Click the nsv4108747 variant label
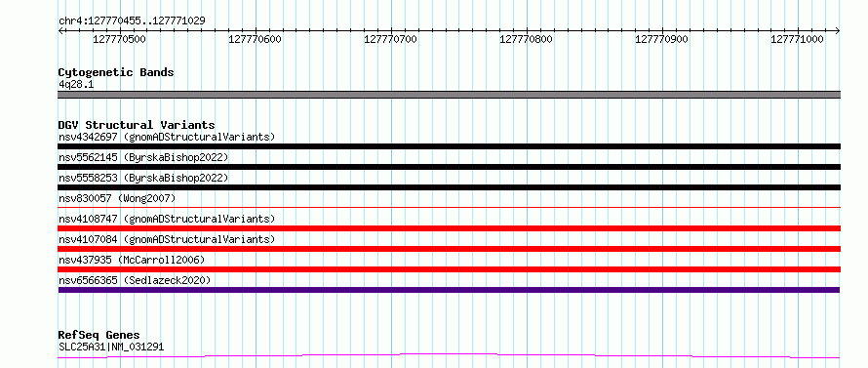The height and width of the screenshot is (368, 868). (167, 219)
